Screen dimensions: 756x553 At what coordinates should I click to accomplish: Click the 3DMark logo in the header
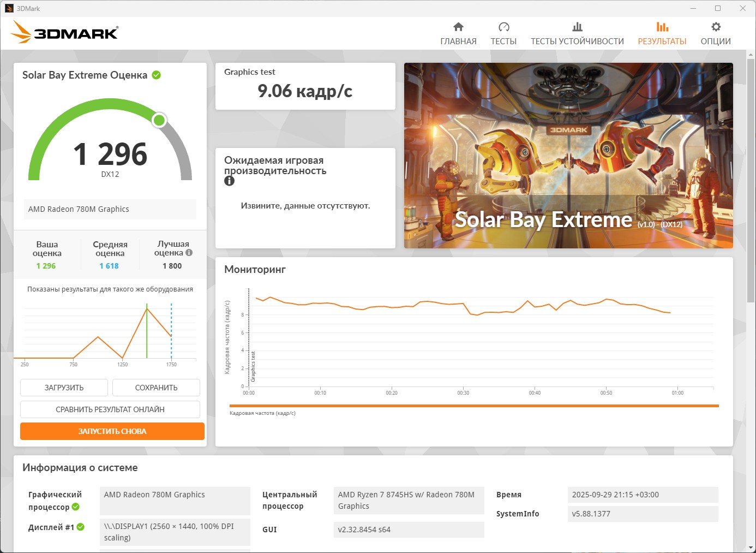pos(64,32)
